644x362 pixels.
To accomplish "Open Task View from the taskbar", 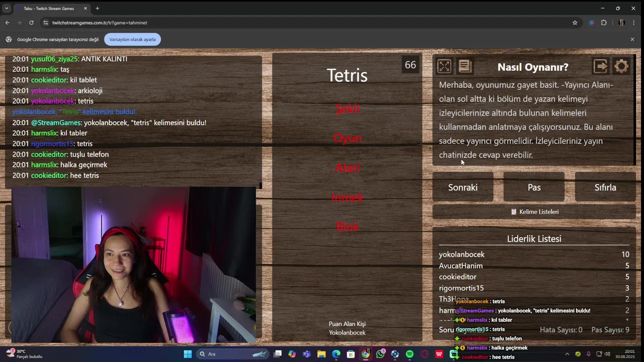I will [x=277, y=354].
